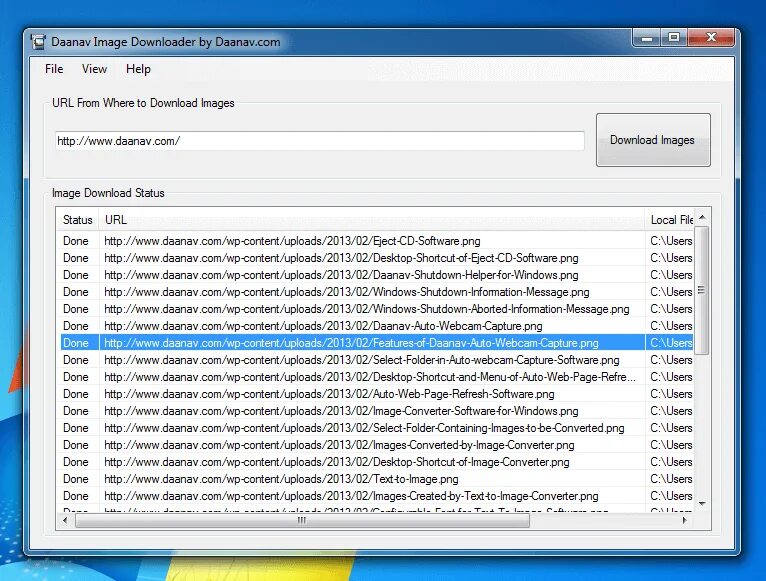The image size is (766, 581).
Task: Open the View menu
Action: pyautogui.click(x=94, y=69)
